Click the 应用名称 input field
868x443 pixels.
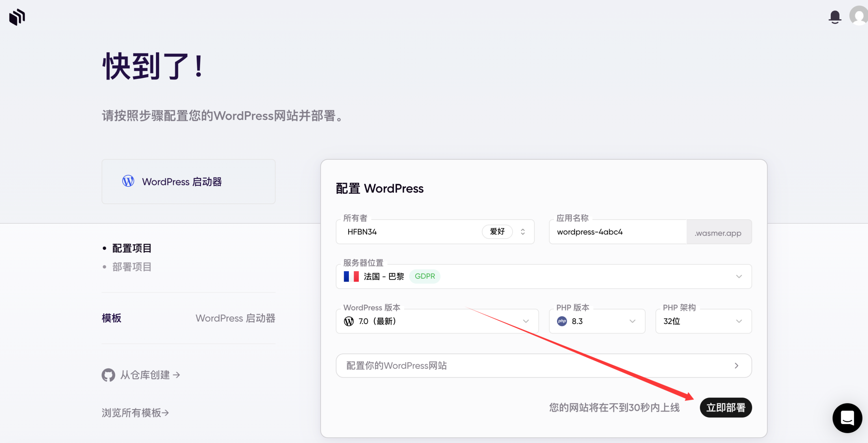pos(618,232)
